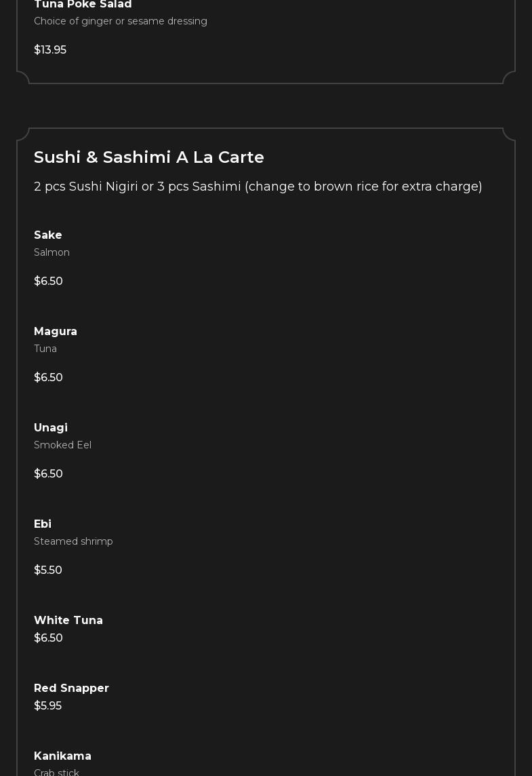The height and width of the screenshot is (776, 532).
Task: Click the Steamed shrimp description
Action: click(73, 541)
